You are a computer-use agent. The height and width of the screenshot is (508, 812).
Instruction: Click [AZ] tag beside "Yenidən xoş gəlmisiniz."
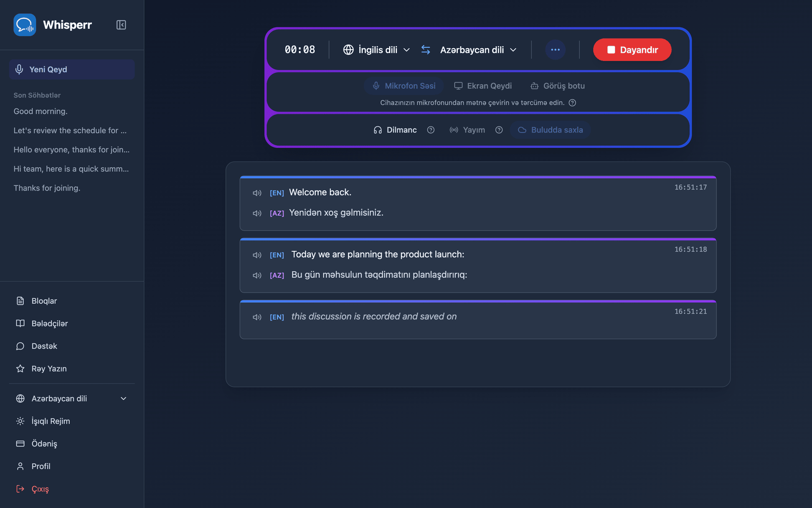tap(277, 213)
